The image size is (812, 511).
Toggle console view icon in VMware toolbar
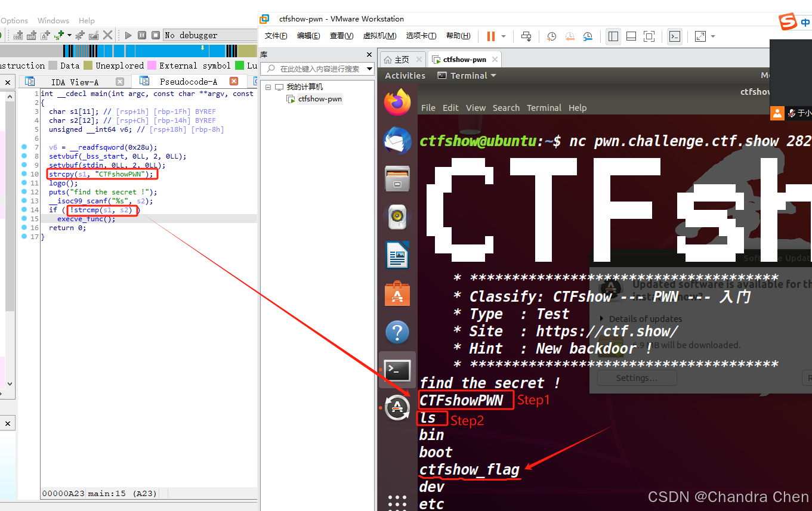674,36
